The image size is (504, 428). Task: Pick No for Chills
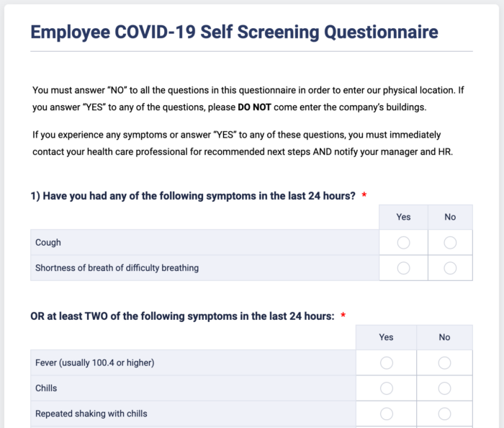444,388
